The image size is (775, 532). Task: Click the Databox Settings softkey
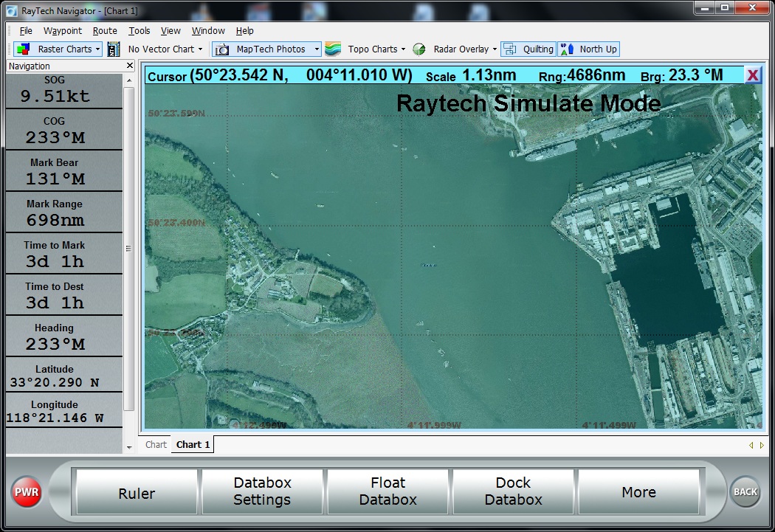[x=262, y=491]
